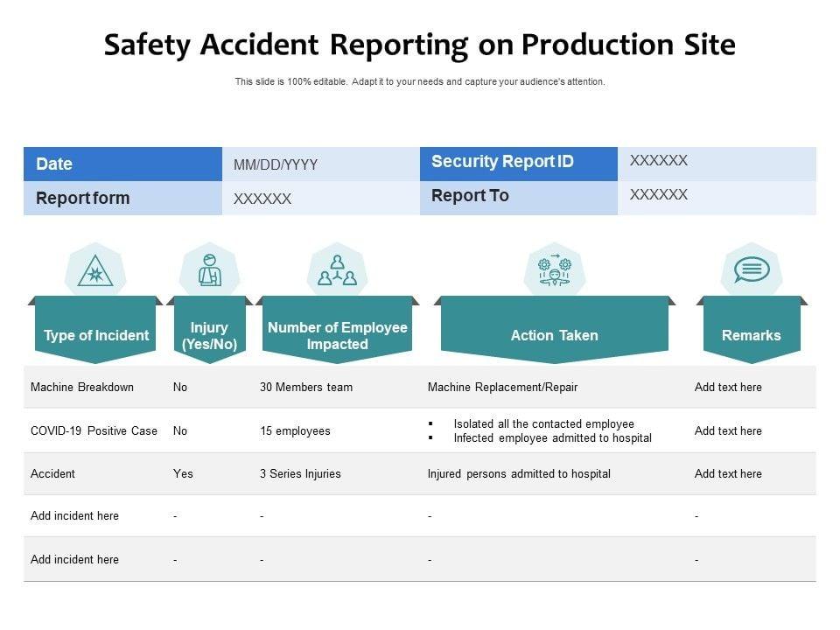Click the COVID-19 Positive Case row label

coord(94,430)
